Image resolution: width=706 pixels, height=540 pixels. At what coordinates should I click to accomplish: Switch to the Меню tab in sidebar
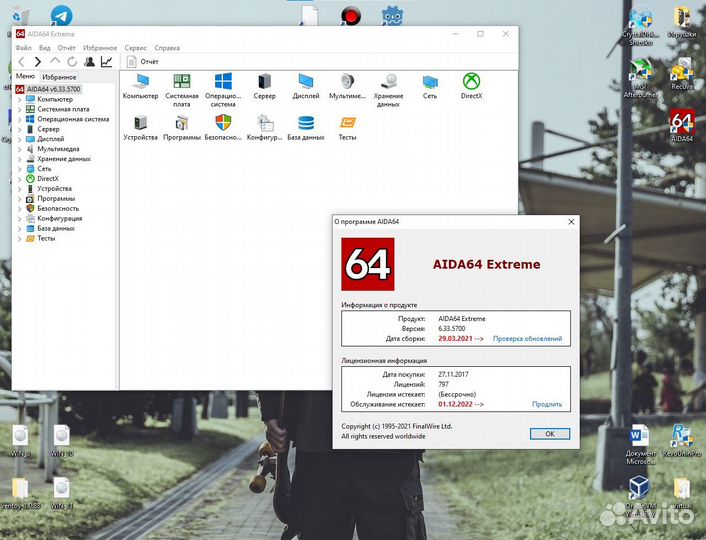(x=25, y=76)
